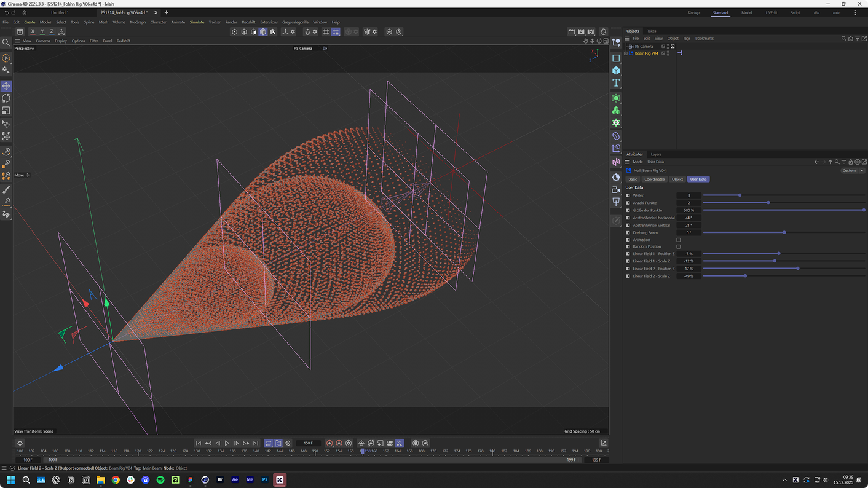868x488 pixels.
Task: Switch to the Takes tab in Objects panel
Action: 651,30
